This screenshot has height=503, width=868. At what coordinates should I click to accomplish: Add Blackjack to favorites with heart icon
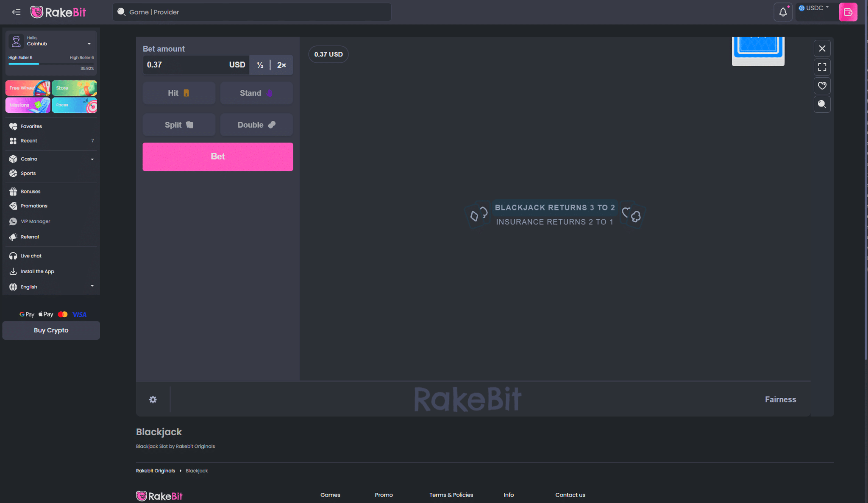[822, 86]
